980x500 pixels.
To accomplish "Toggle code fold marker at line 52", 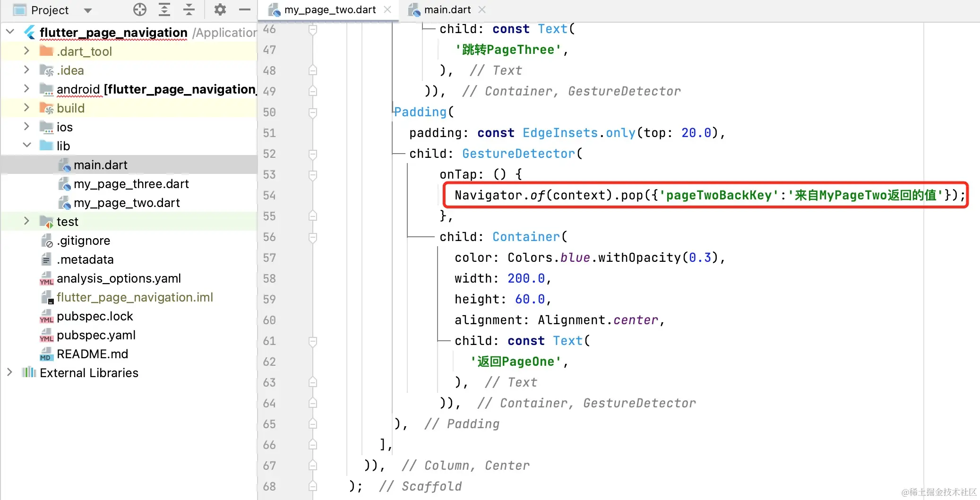I will tap(312, 154).
